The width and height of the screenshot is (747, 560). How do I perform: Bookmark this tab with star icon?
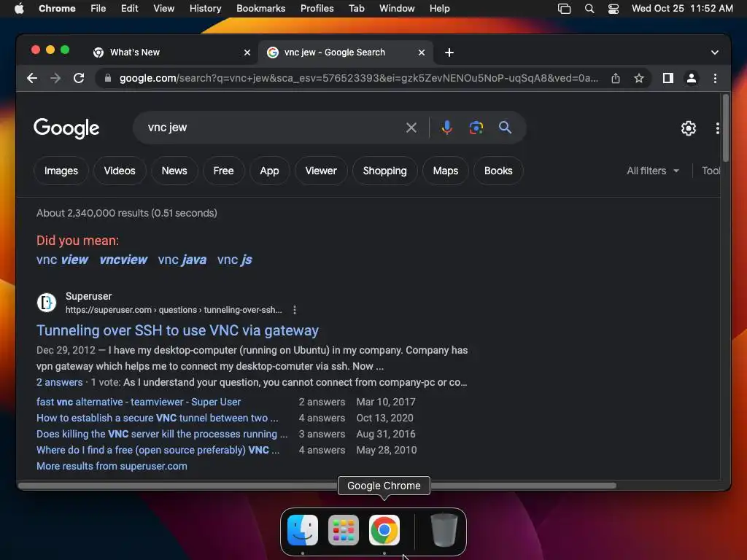(x=639, y=78)
